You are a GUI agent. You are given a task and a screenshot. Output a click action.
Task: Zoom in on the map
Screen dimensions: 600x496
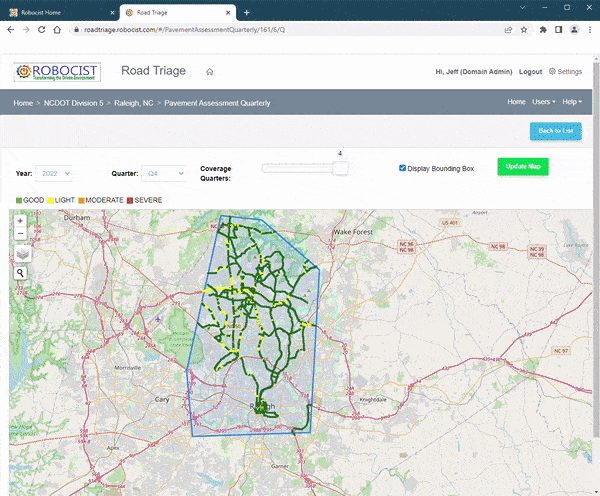click(x=21, y=221)
